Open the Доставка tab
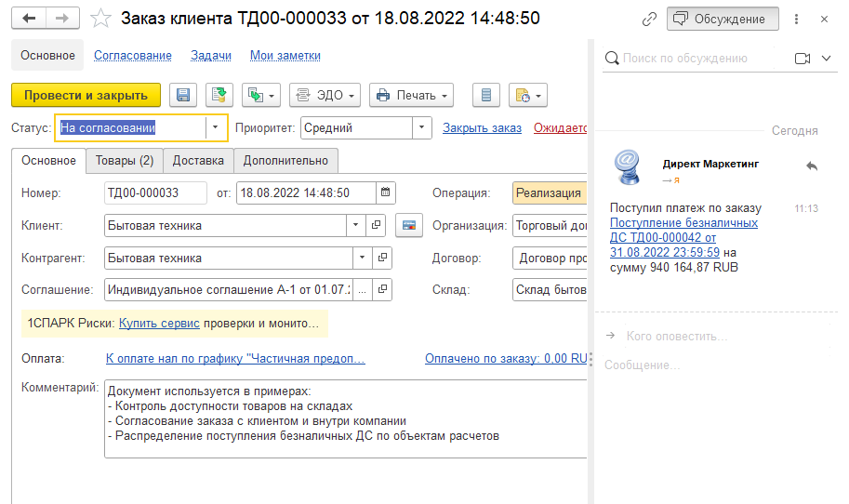 click(x=198, y=160)
